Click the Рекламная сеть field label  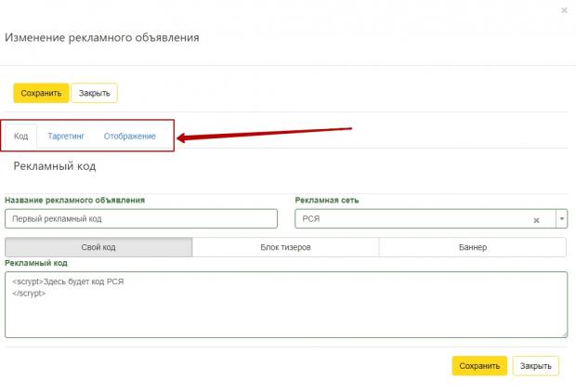click(327, 201)
